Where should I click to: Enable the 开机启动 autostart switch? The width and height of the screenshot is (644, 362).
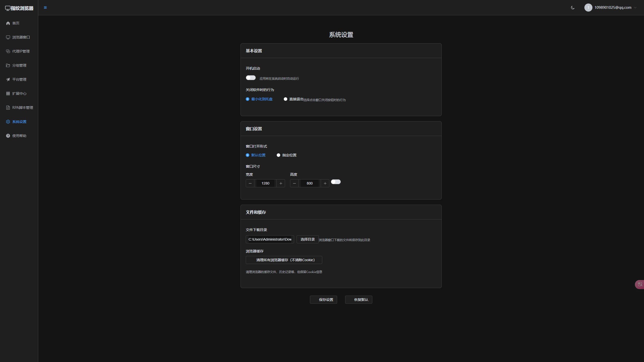251,78
